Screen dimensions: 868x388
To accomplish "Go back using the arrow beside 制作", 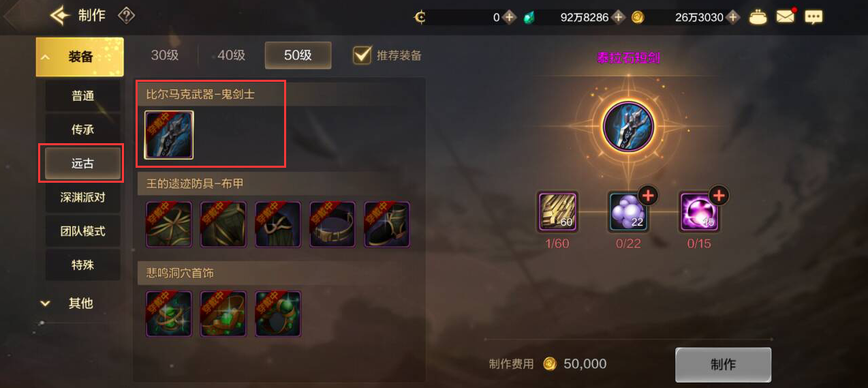I will click(59, 15).
